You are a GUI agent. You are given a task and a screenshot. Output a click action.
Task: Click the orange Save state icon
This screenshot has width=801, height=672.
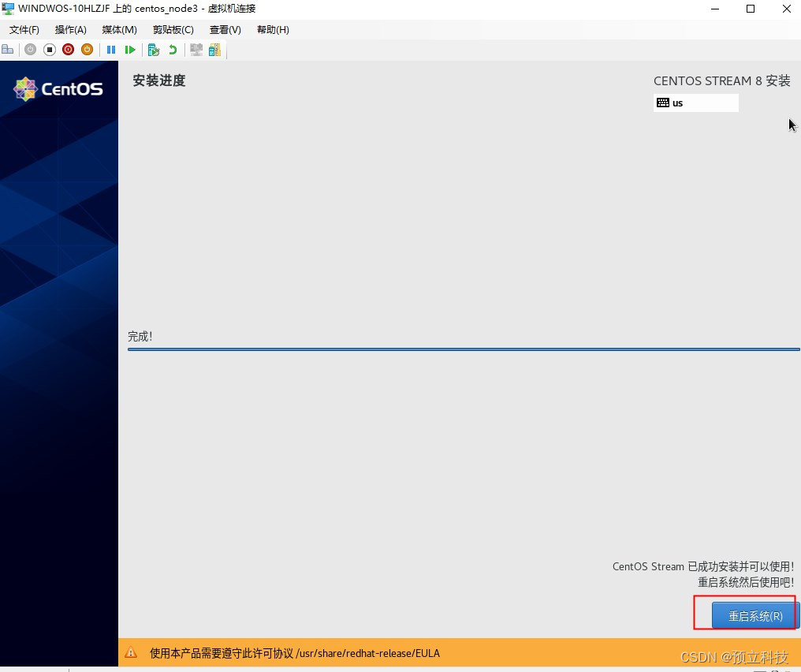tap(88, 50)
